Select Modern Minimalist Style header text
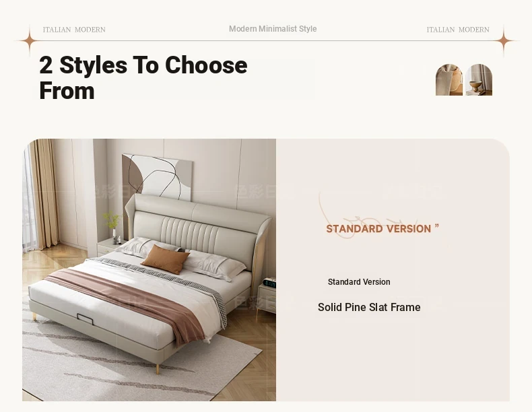 [273, 29]
